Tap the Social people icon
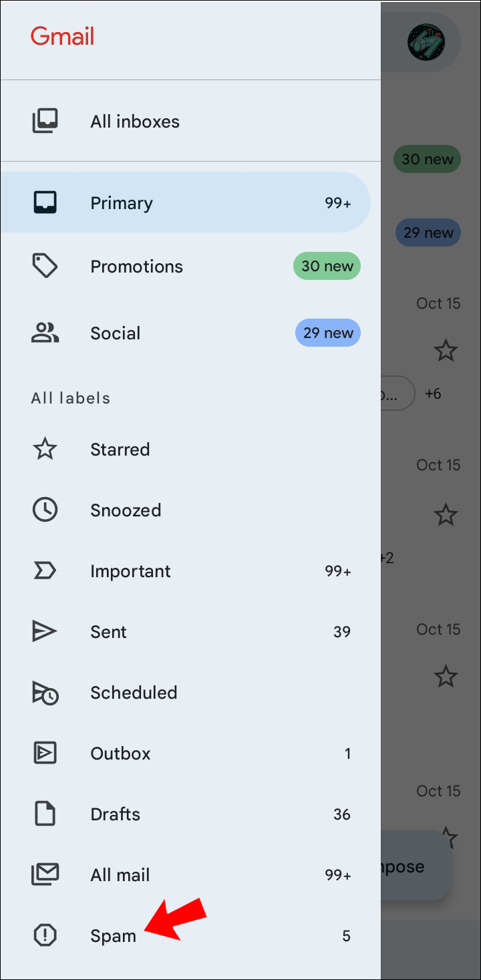The image size is (481, 980). (x=45, y=333)
